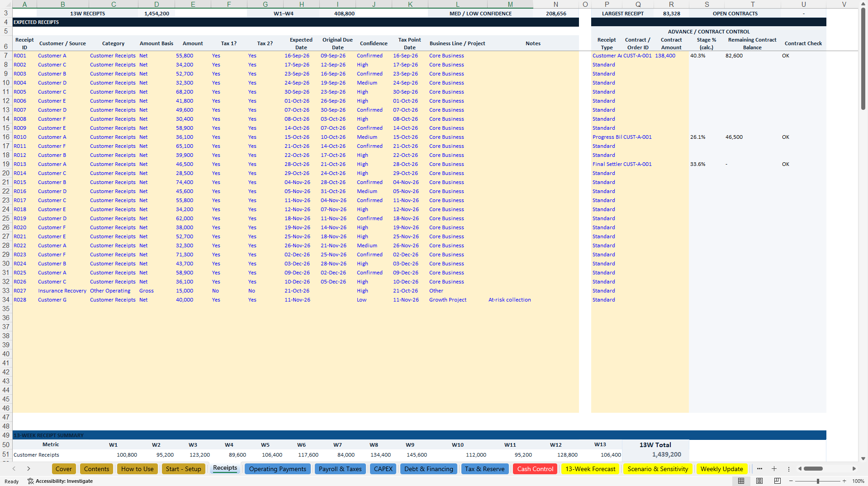Viewport: 868px width, 486px height.
Task: Click horizontal scroll right arrow
Action: tap(854, 469)
